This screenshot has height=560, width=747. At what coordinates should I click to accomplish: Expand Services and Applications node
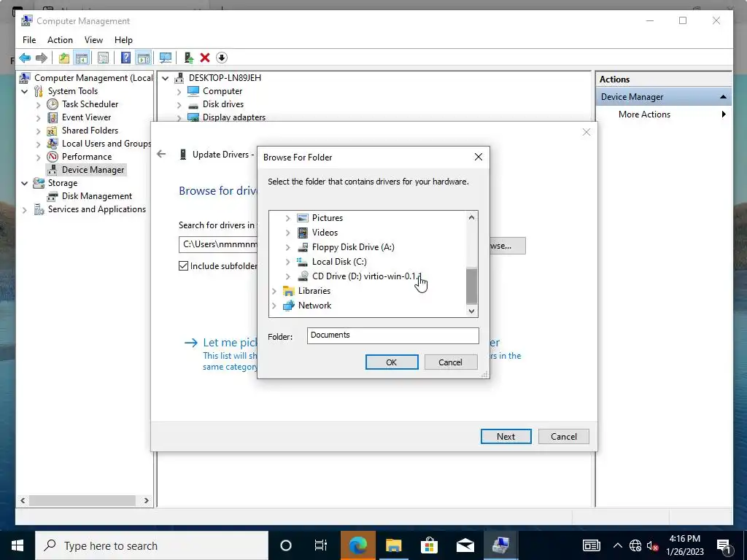(24, 209)
